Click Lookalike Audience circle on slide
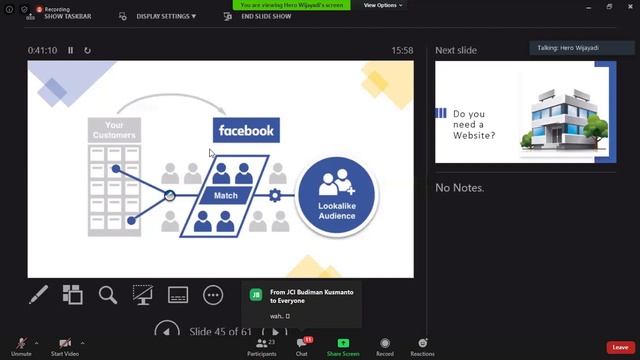Screen dimensions: 640x360 337,195
